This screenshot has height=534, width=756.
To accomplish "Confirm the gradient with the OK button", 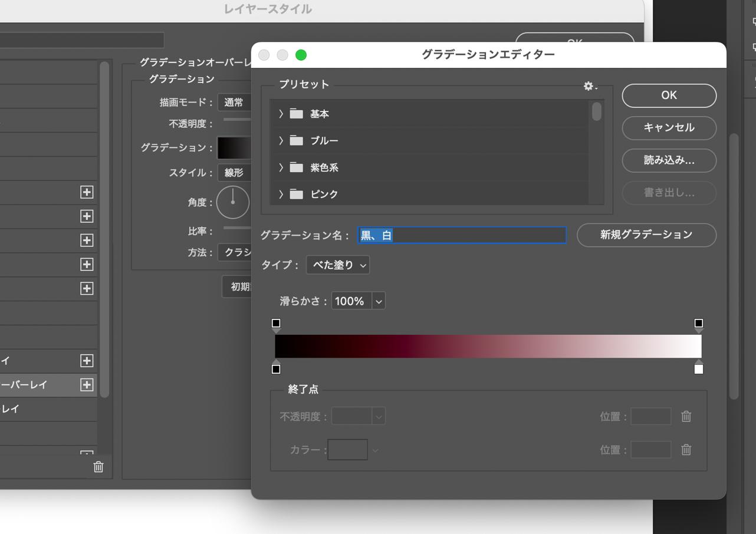I will (668, 95).
